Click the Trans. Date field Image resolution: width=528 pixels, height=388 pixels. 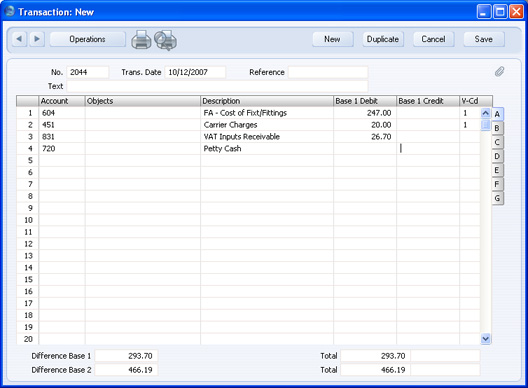pos(195,72)
